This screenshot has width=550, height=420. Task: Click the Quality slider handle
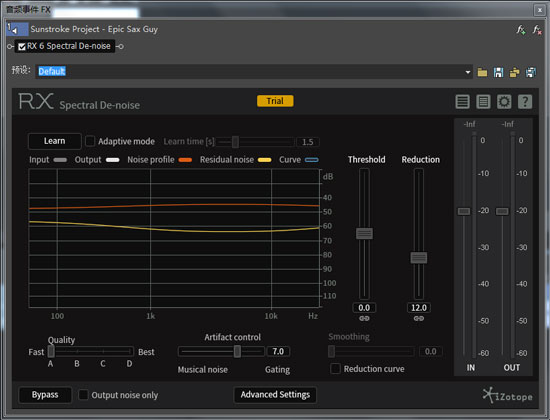51,351
